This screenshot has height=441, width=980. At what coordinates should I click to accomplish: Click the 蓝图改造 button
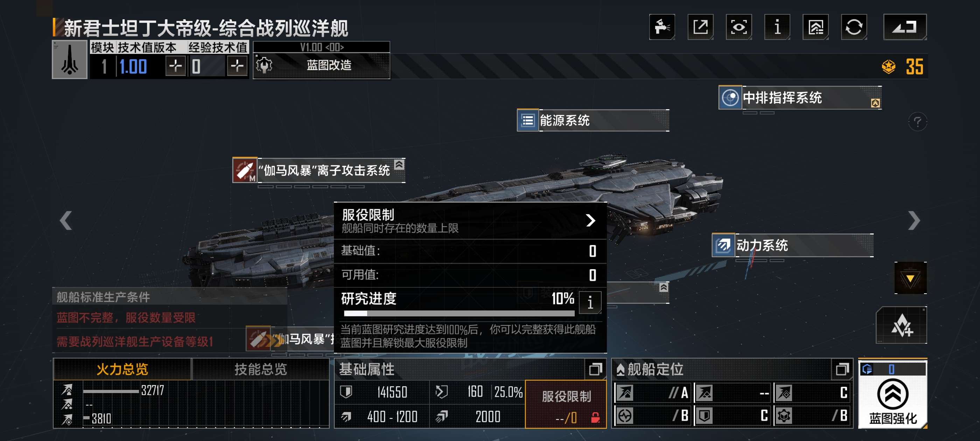[321, 65]
